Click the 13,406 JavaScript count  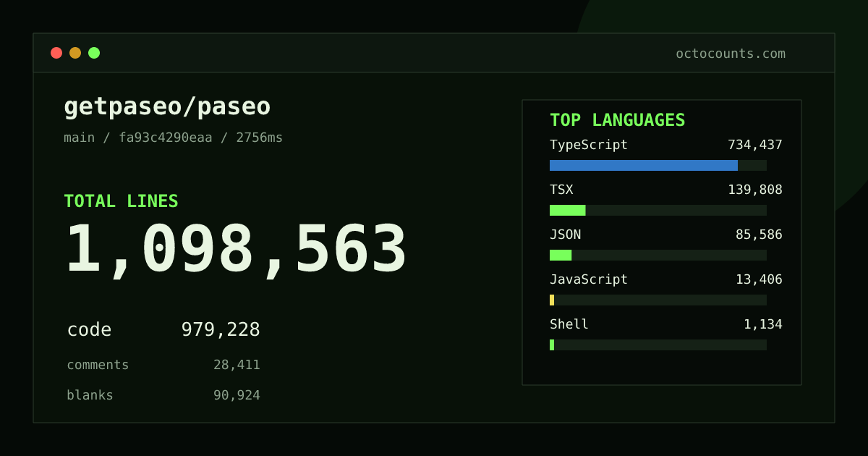[759, 279]
